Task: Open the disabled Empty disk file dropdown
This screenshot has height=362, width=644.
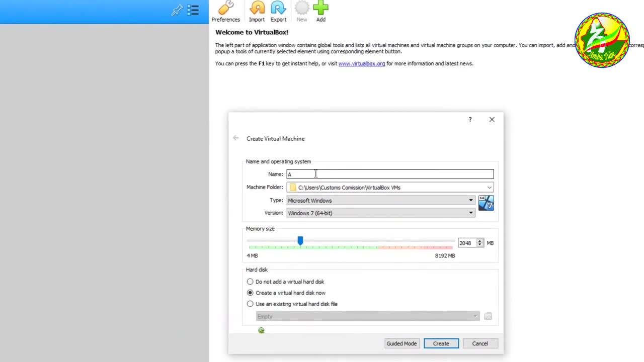Action: (x=368, y=316)
